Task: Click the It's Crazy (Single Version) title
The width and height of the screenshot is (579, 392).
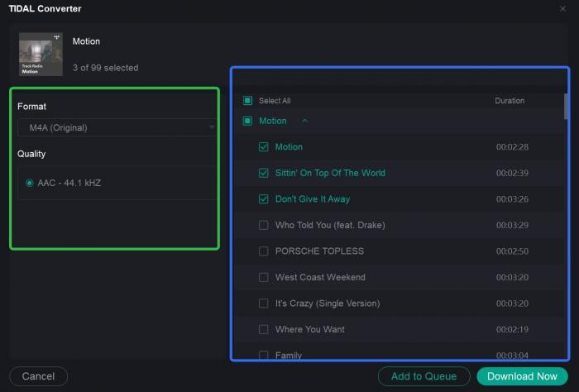Action: click(x=328, y=304)
